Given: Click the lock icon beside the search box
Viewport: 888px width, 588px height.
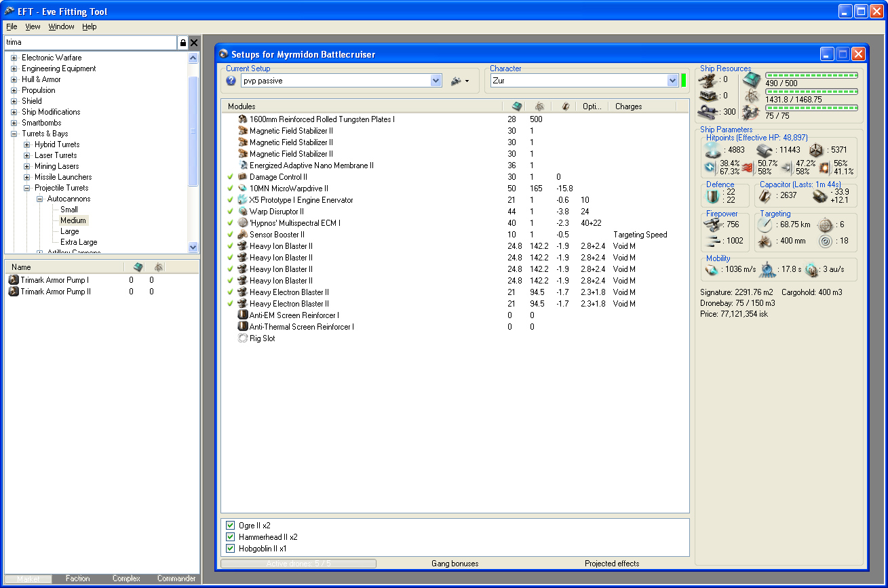Looking at the screenshot, I should coord(182,43).
